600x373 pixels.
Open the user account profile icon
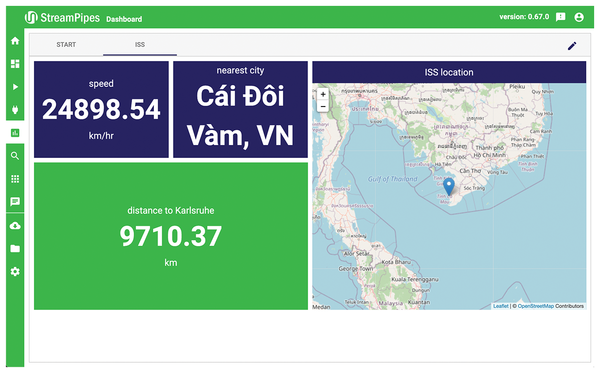pos(579,17)
